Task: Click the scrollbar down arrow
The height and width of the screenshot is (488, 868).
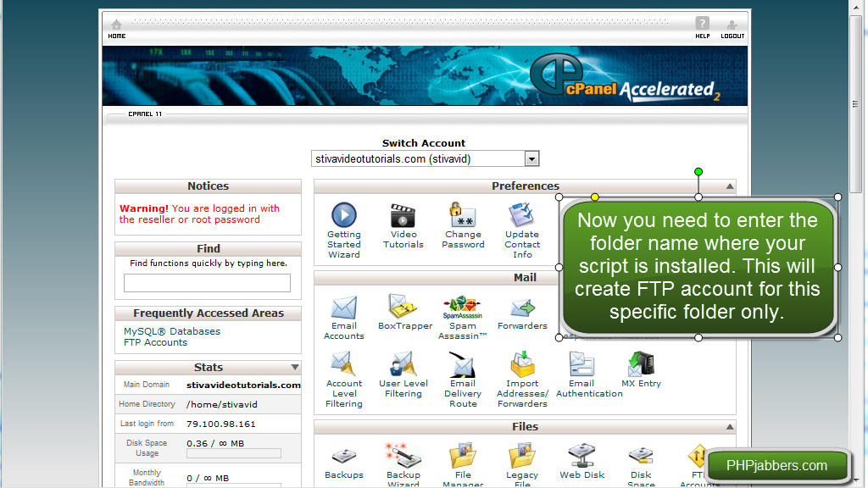Action: 856,480
